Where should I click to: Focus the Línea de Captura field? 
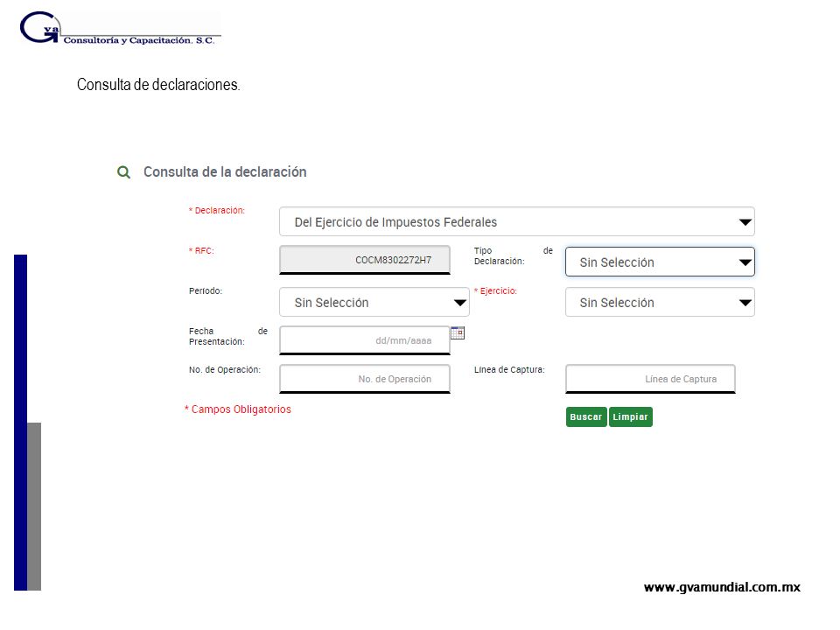[650, 379]
